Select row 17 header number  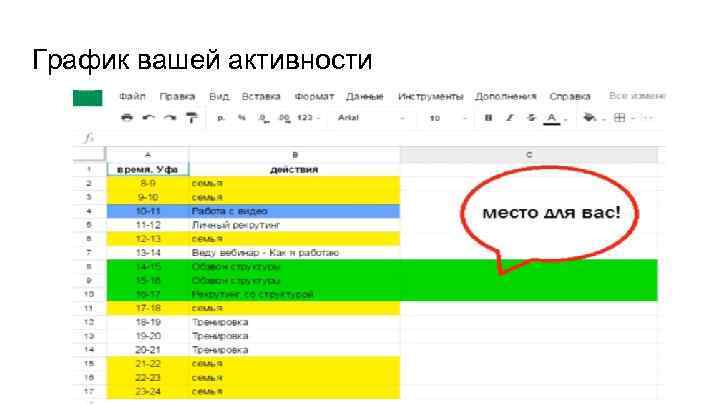89,392
